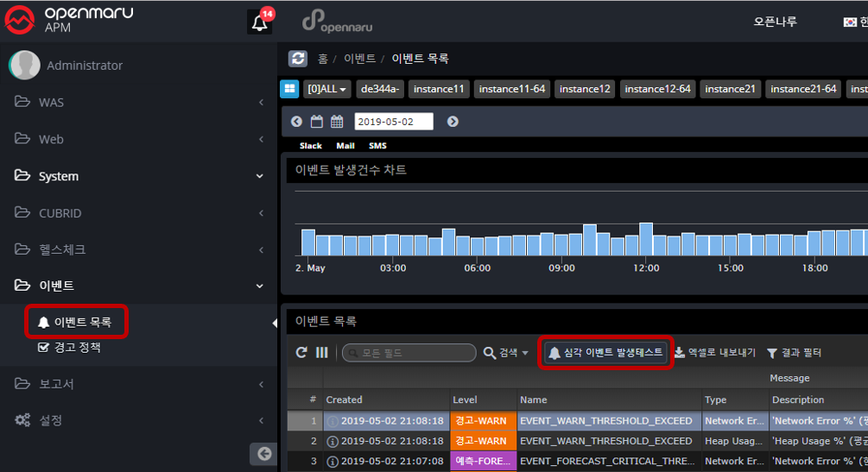868x472 pixels.
Task: Collapse the sidebar with left arrow button
Action: (264, 454)
